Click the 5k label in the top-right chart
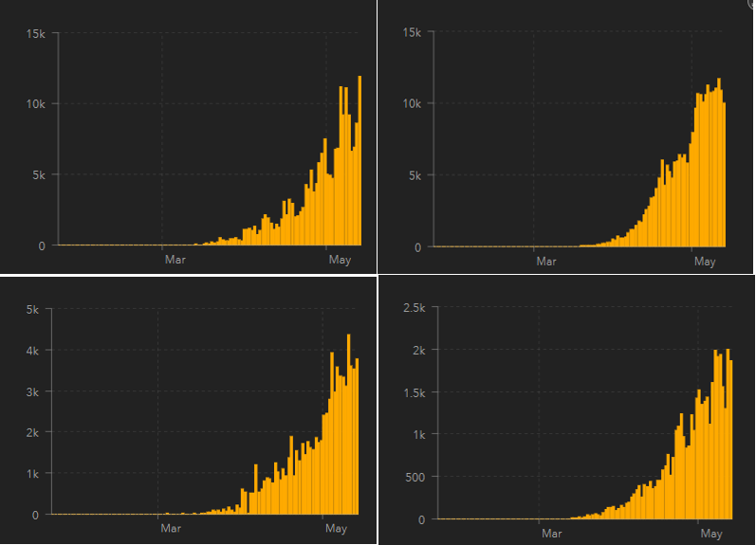This screenshot has height=545, width=756. point(413,175)
